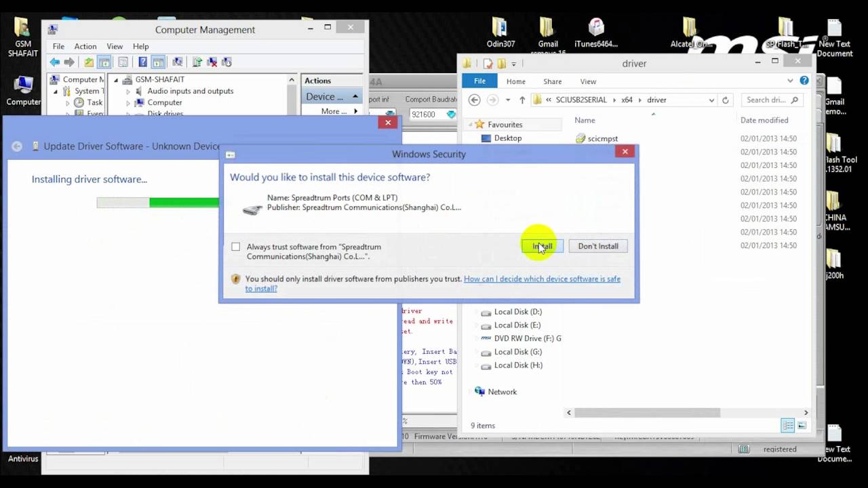Click the last Computer Management toolbar icon

[x=227, y=62]
